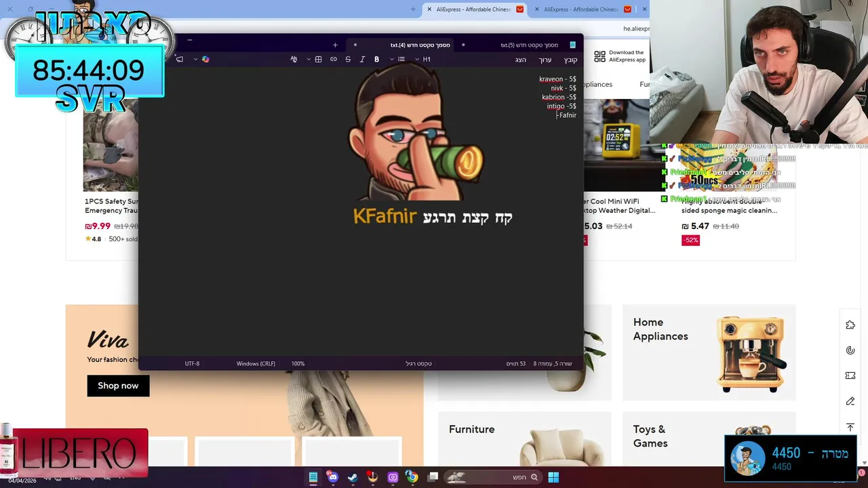Click the browser address bar showing he.aliexpr
The width and height of the screenshot is (868, 488).
coord(636,28)
